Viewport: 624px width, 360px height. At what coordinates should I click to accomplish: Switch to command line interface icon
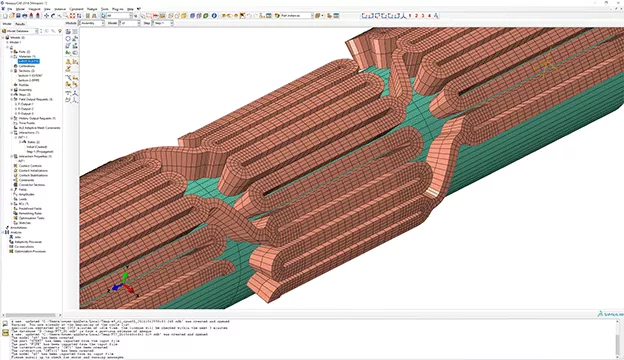[x=5, y=333]
